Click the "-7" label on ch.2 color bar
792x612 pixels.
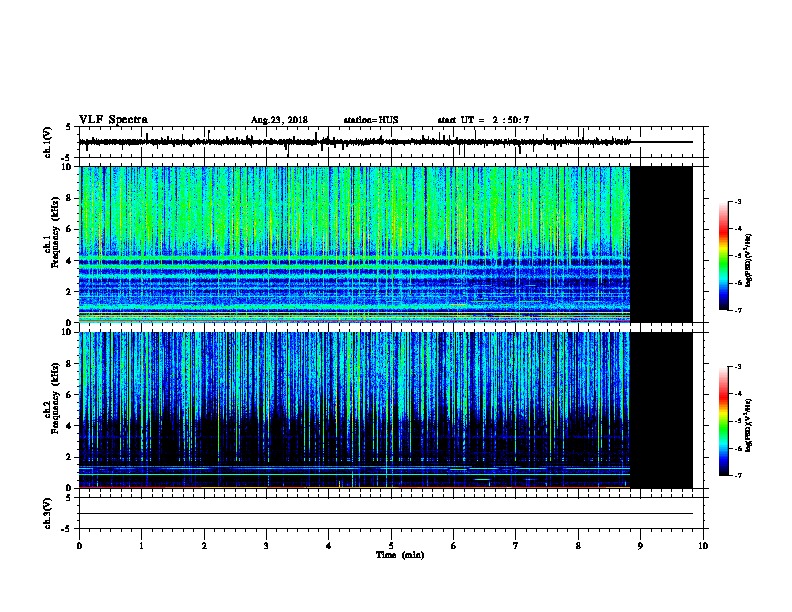point(737,476)
